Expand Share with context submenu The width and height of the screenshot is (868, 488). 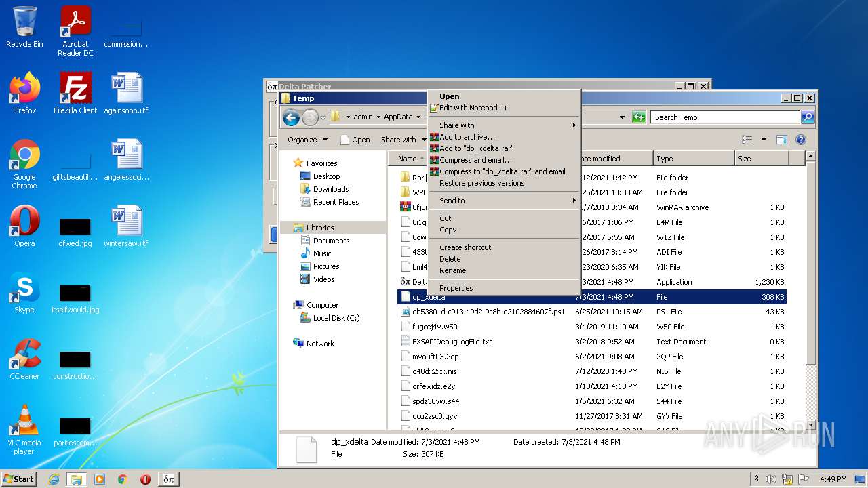click(503, 125)
